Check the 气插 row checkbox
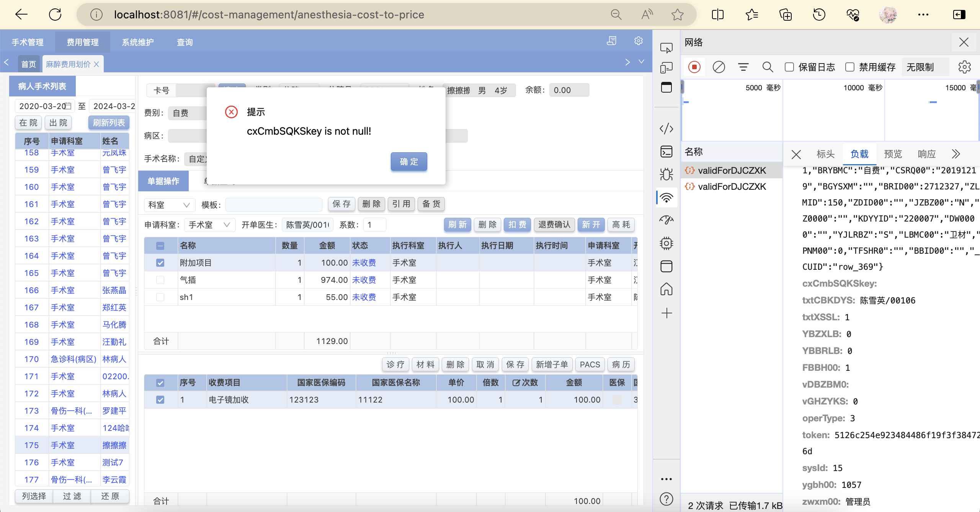 point(160,280)
